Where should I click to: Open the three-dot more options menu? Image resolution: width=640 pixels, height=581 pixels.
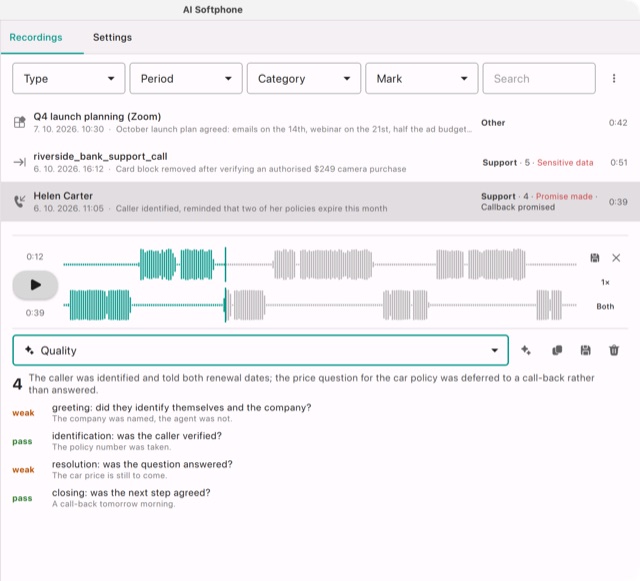(614, 78)
